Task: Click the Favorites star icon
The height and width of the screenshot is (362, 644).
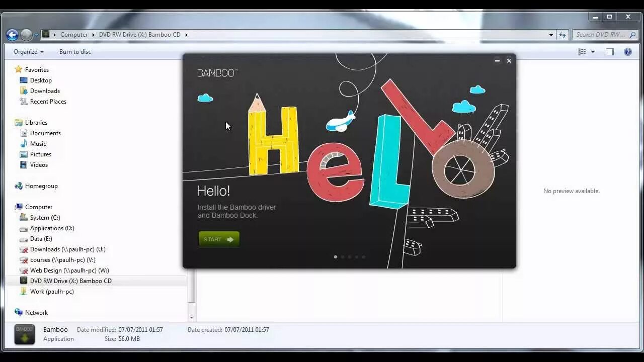Action: click(19, 69)
